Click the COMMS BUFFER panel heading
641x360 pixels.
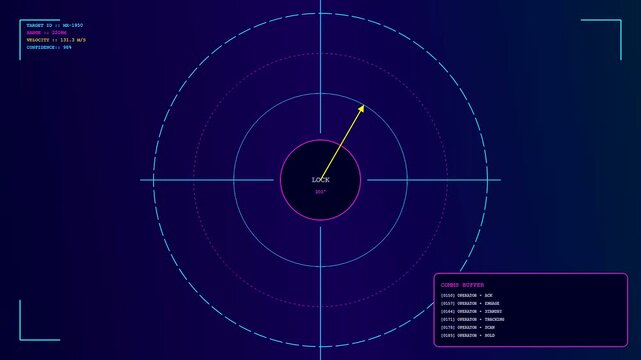coord(462,285)
